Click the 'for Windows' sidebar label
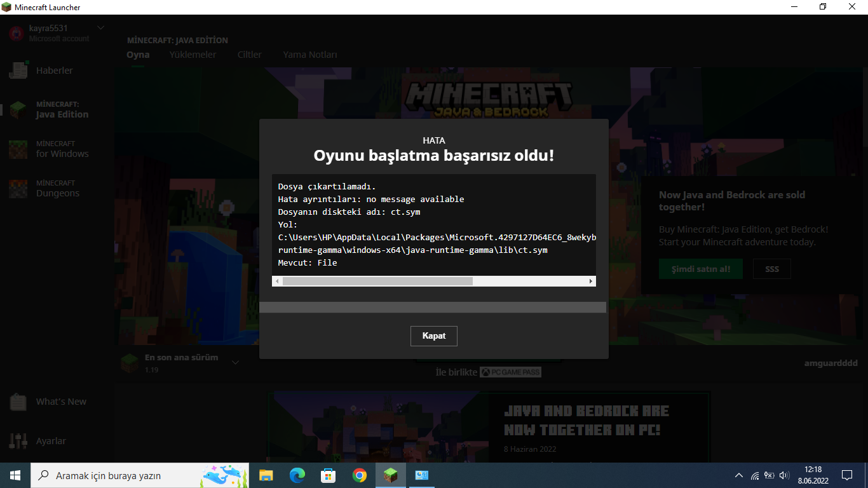The width and height of the screenshot is (868, 488). click(x=62, y=154)
